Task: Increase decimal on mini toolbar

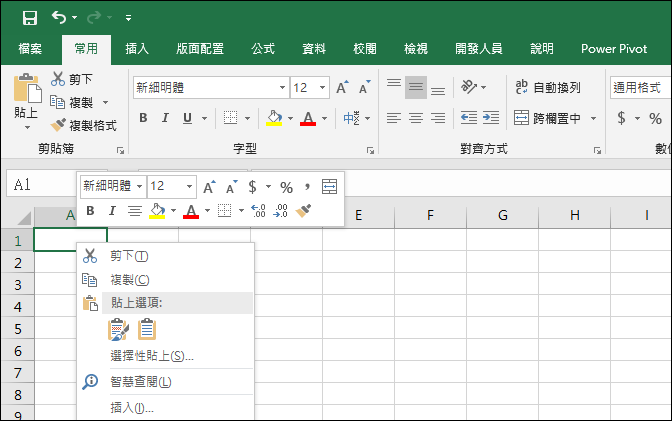Action: (258, 210)
